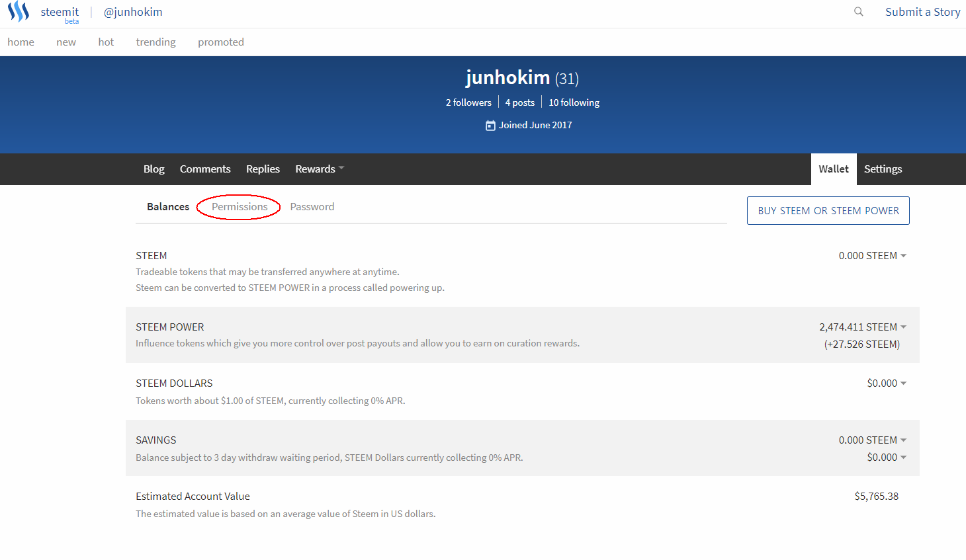Click the calendar icon beside Joined June 2017

(x=490, y=126)
